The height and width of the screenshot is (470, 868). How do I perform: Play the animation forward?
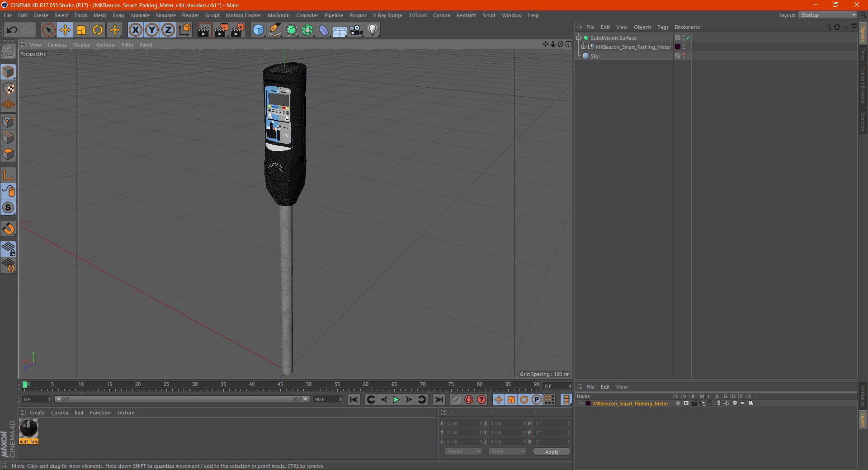396,399
